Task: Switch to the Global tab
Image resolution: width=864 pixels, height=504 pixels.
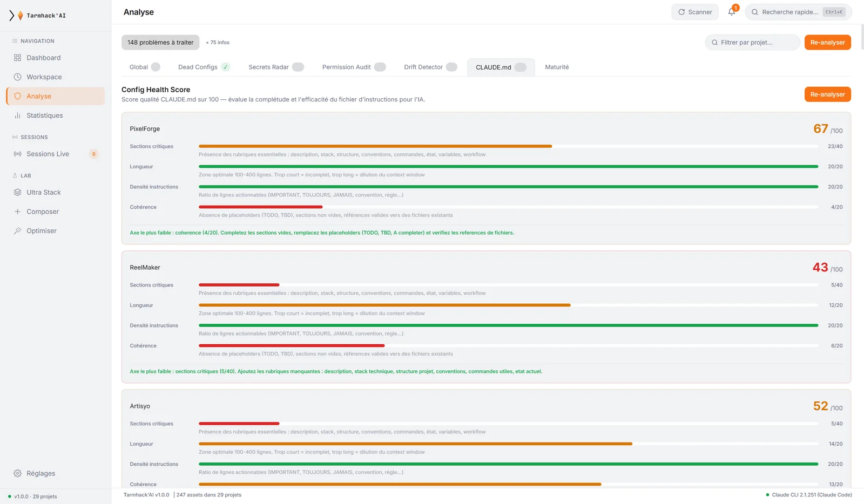Action: click(145, 67)
